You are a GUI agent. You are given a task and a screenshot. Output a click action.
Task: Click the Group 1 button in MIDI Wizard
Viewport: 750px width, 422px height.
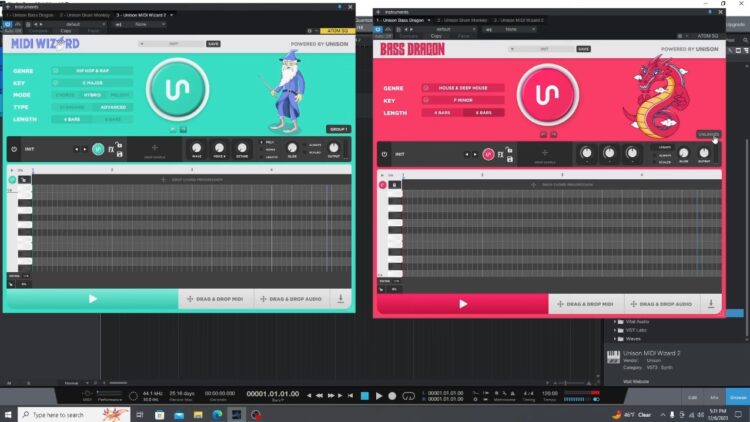point(339,129)
